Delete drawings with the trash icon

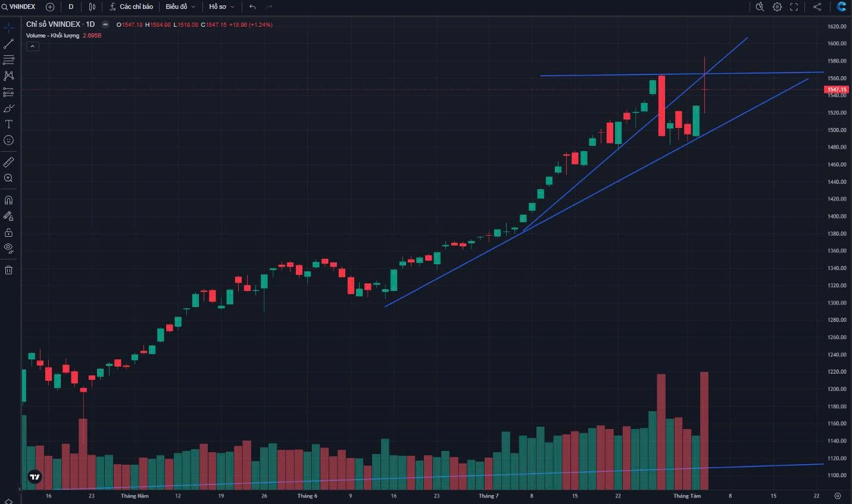click(8, 270)
